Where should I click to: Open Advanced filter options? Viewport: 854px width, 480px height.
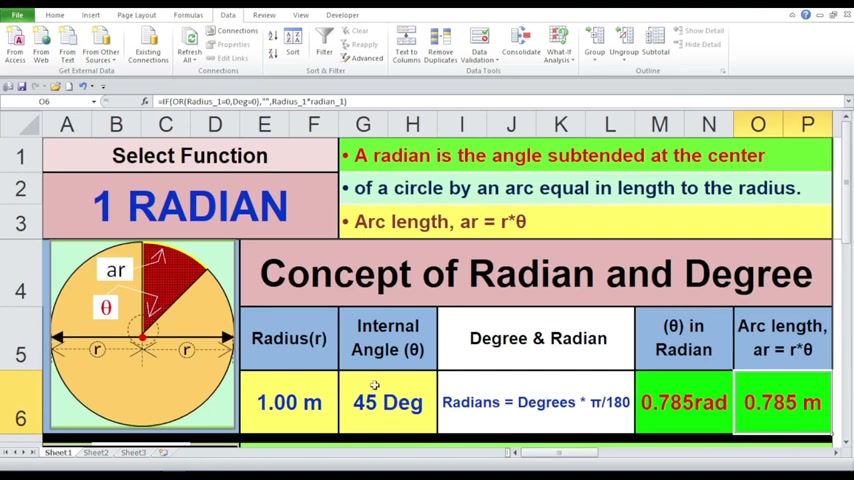(x=362, y=58)
